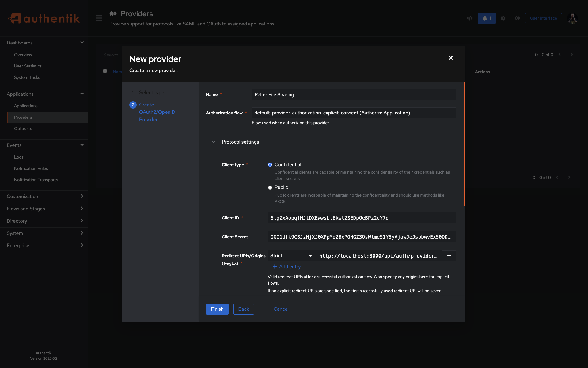
Task: Open the Authorization flow dropdown
Action: (354, 113)
